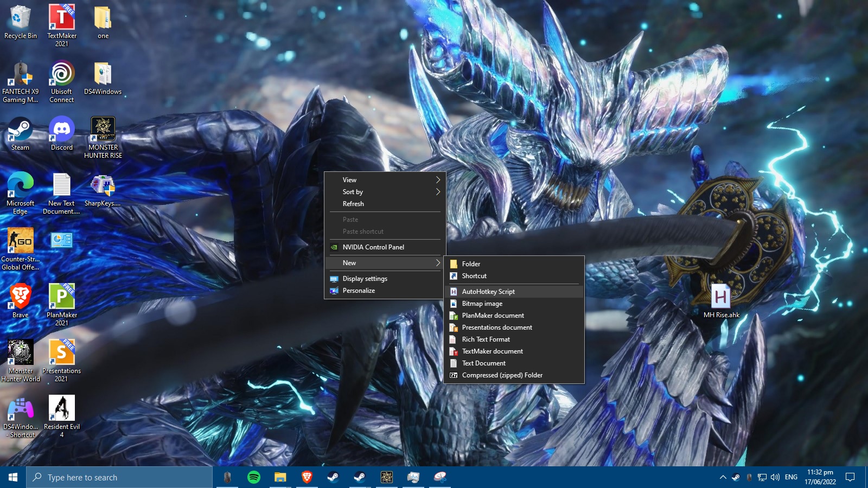Open the volume control in the tray
This screenshot has width=868, height=488.
pos(775,477)
